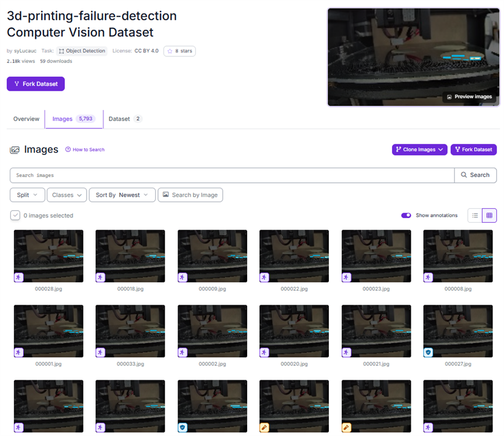Open the Sort By Newest dropdown
The width and height of the screenshot is (504, 436).
(x=122, y=195)
